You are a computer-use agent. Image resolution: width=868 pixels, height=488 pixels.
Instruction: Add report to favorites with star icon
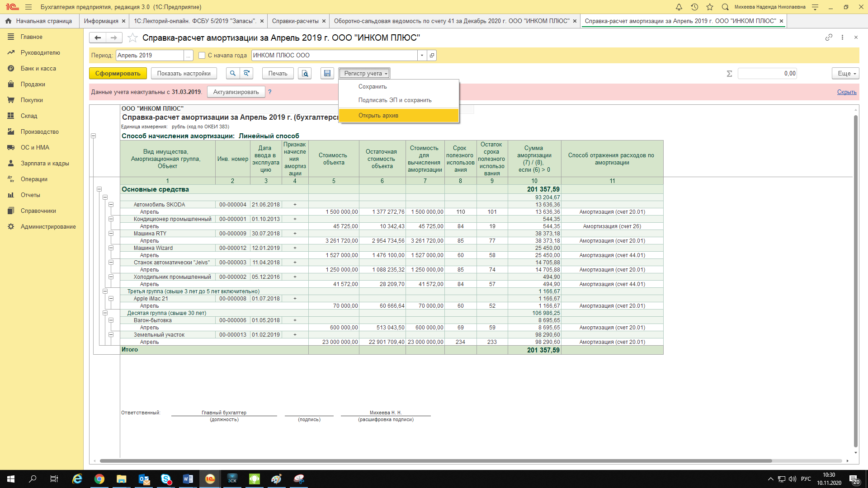click(x=132, y=38)
